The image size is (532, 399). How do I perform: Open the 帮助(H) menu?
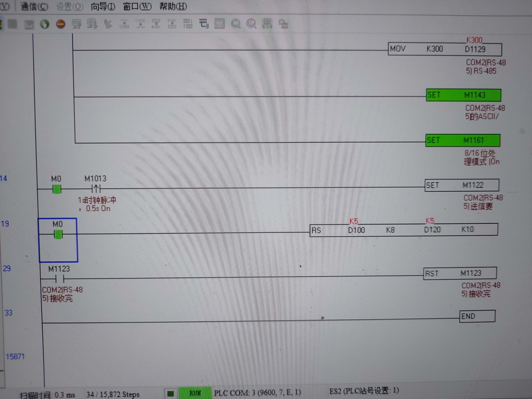click(173, 6)
